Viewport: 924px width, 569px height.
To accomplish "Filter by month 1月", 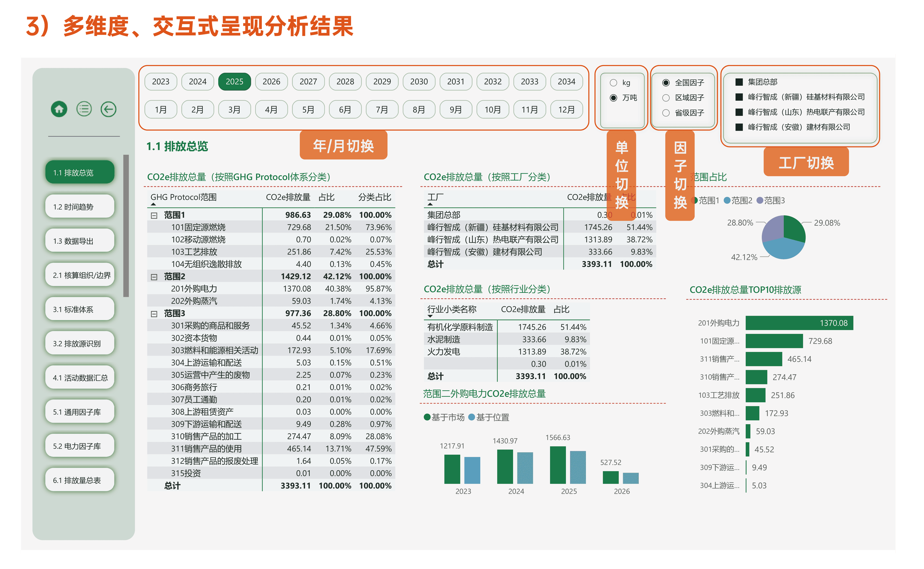I will [160, 110].
